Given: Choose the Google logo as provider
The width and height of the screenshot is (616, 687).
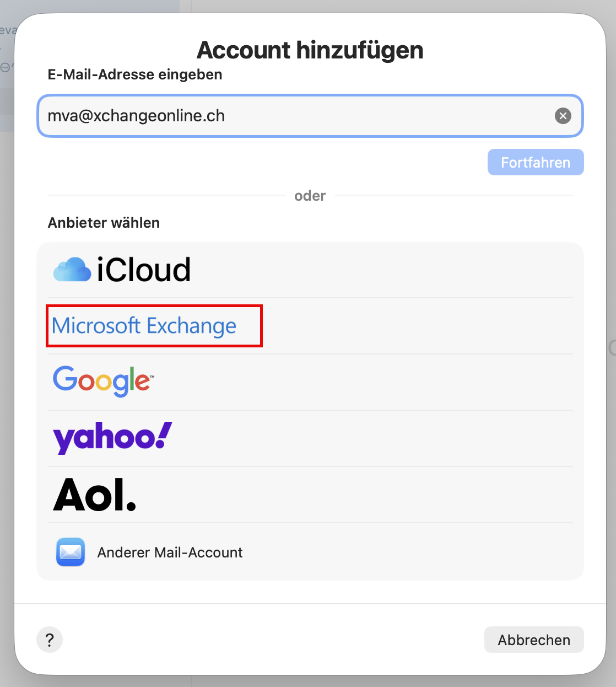Looking at the screenshot, I should [103, 381].
